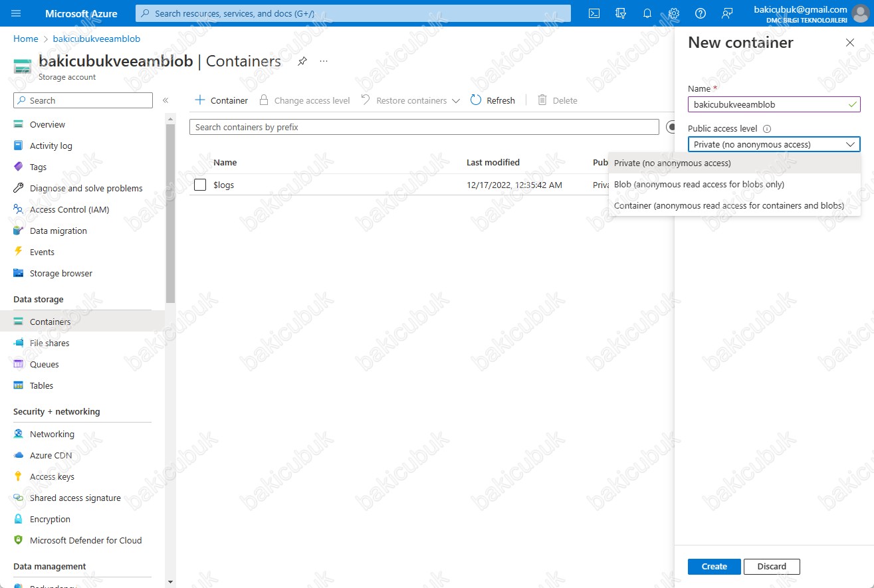Viewport: 874px width, 588px height.
Task: Pin the Containers blade with the pin icon
Action: 302,61
